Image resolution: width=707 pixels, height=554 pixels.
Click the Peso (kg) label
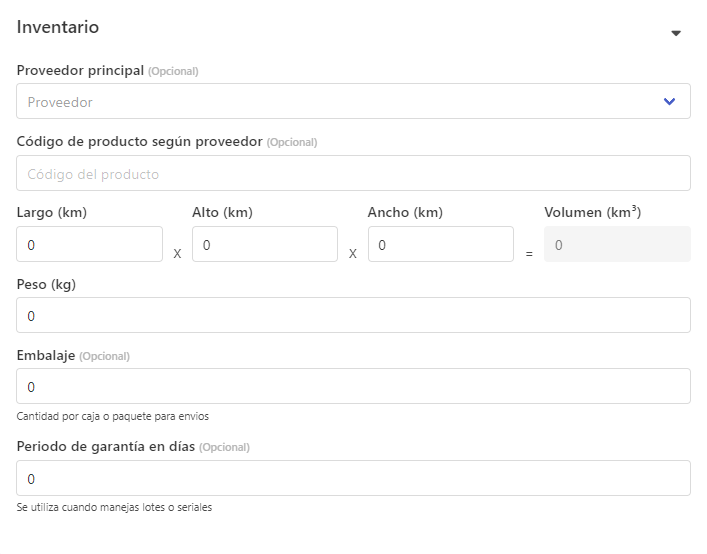coord(47,284)
